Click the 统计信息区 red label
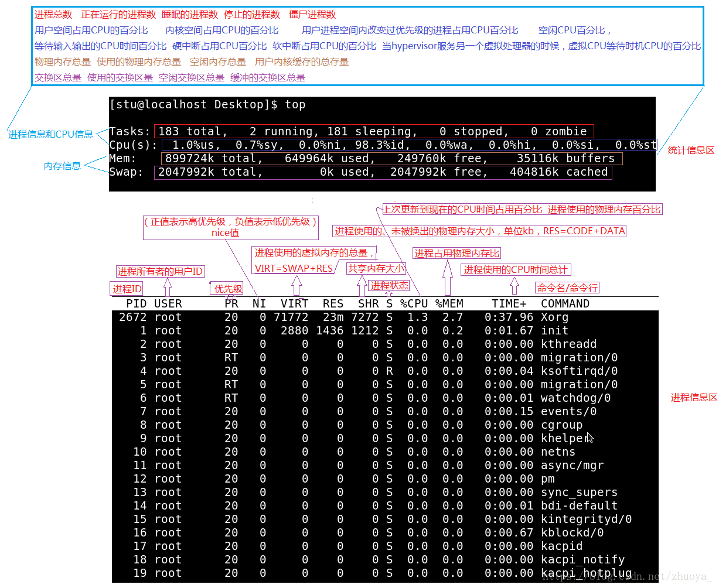719x588 pixels. [x=691, y=151]
